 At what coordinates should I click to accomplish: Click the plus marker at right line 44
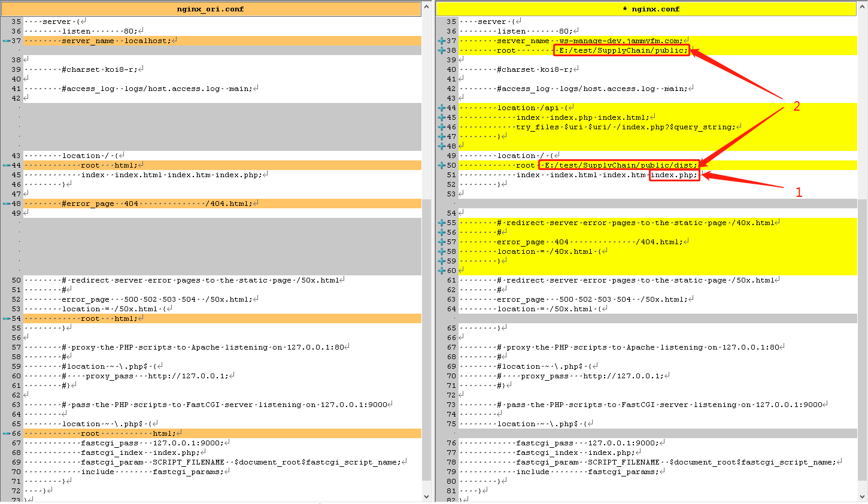(x=442, y=108)
